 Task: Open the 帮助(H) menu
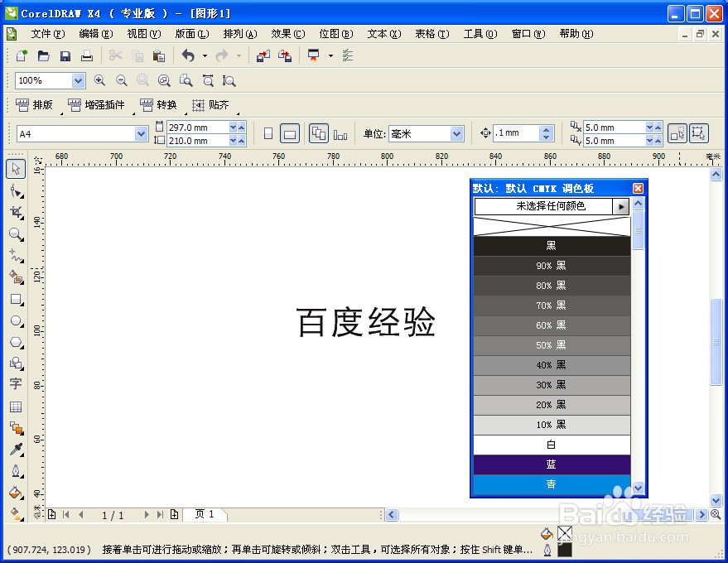pyautogui.click(x=576, y=34)
